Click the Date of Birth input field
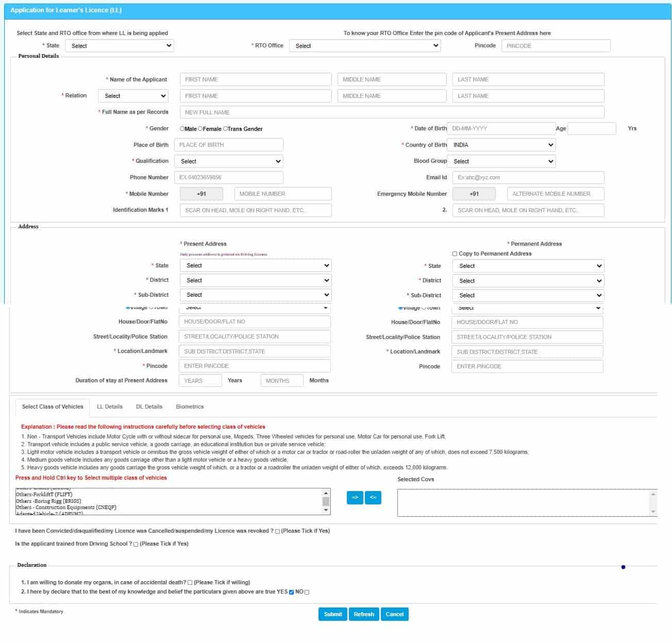672x643 pixels. point(501,129)
